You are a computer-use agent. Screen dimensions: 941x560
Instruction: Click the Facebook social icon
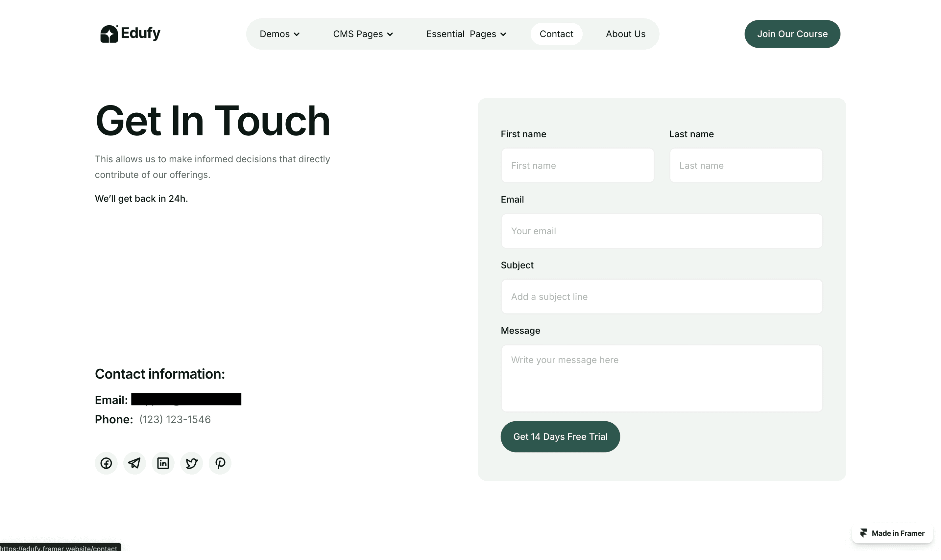[x=106, y=463]
